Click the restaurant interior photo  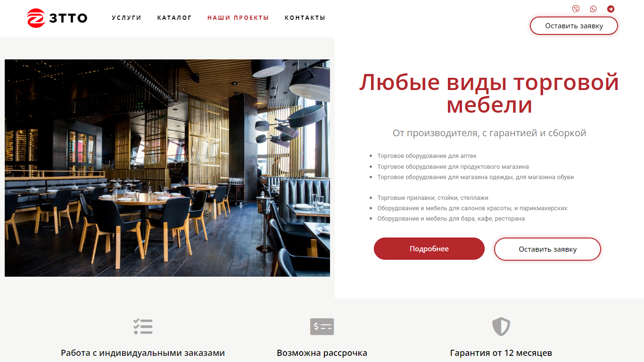tap(167, 168)
